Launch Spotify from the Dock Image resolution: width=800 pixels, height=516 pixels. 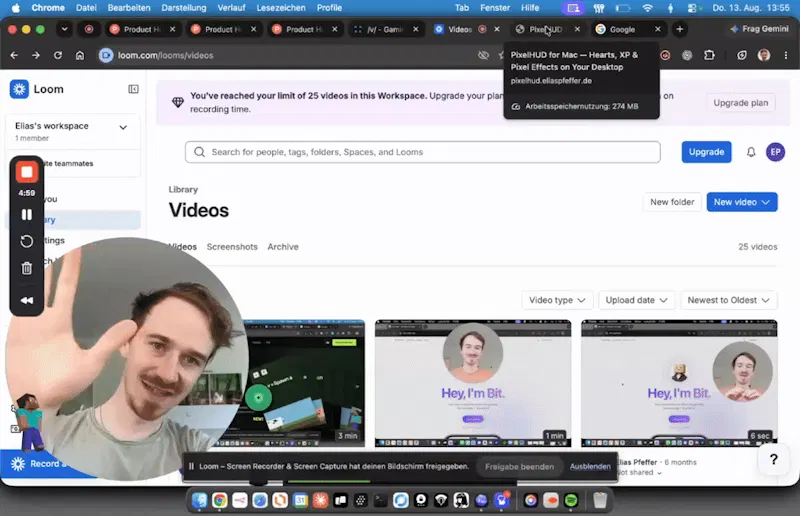[x=571, y=500]
